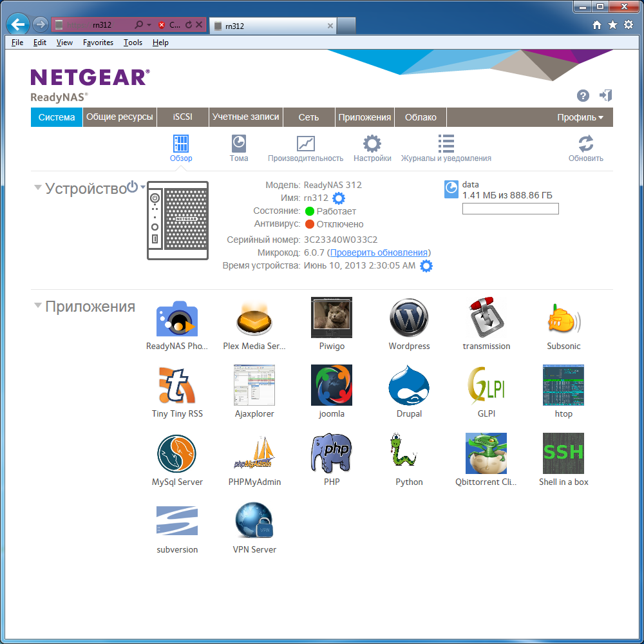Open the Edit menu
644x644 pixels.
tap(39, 43)
